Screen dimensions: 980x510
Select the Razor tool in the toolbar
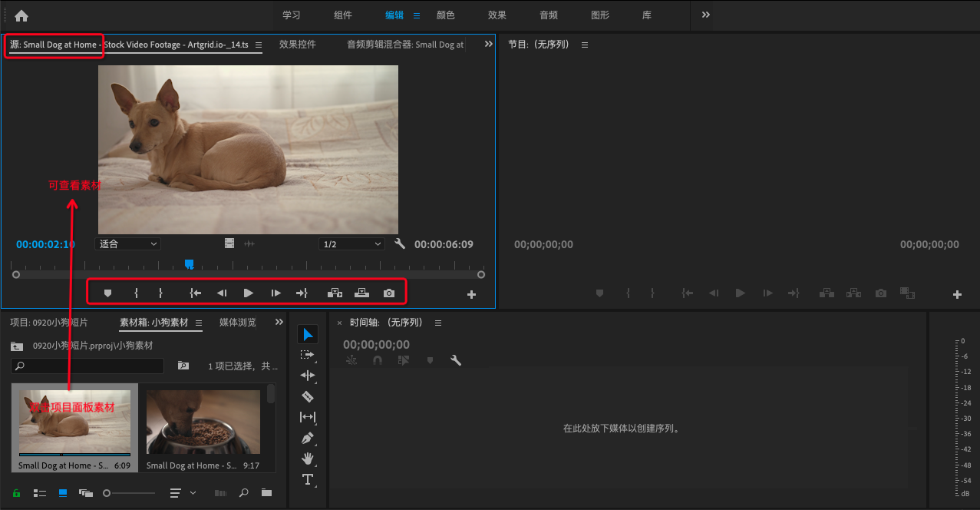[x=308, y=396]
